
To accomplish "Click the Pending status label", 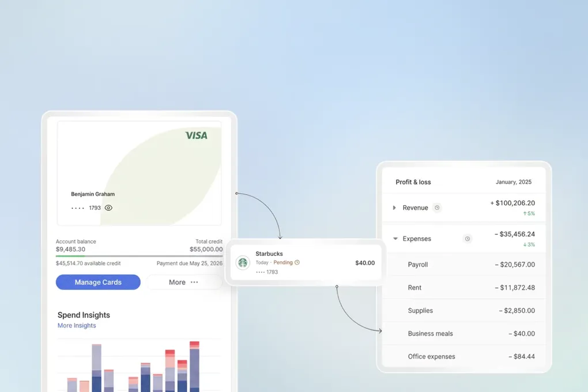I will (x=283, y=263).
